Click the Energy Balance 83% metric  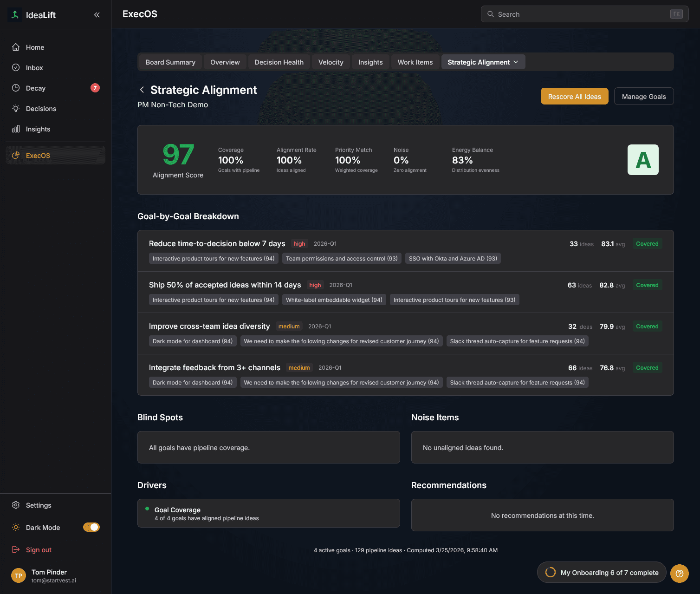point(476,160)
